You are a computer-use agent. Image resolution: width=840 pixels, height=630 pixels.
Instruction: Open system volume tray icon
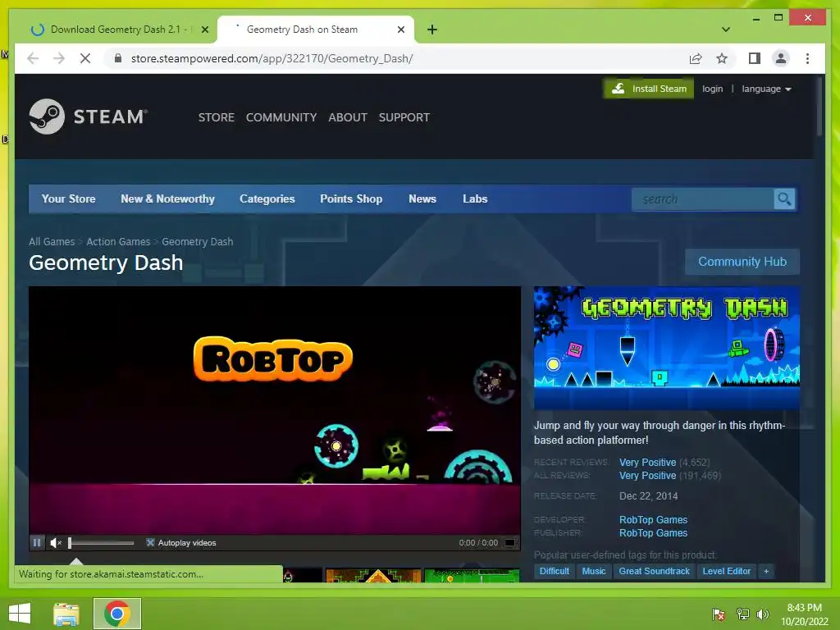click(x=762, y=614)
